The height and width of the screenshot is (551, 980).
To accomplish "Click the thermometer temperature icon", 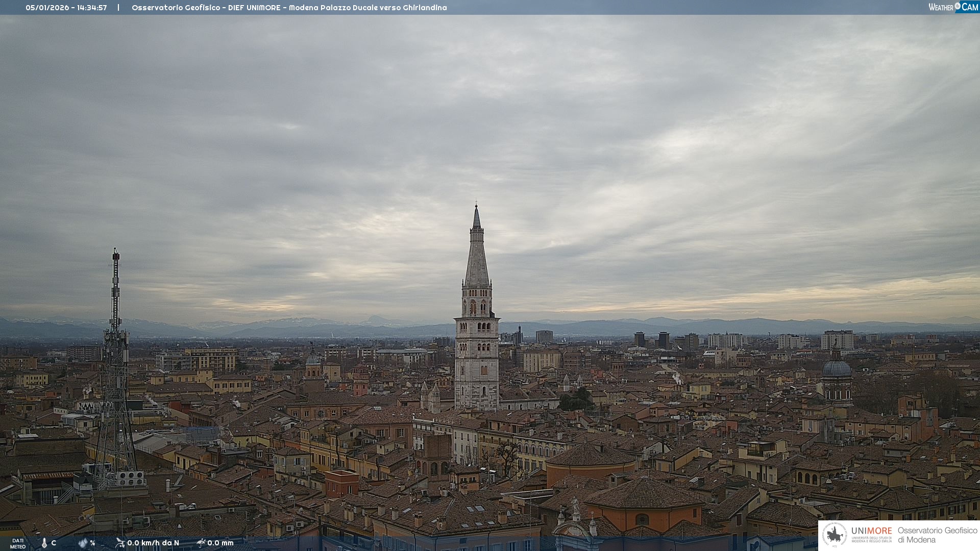I will 44,543.
